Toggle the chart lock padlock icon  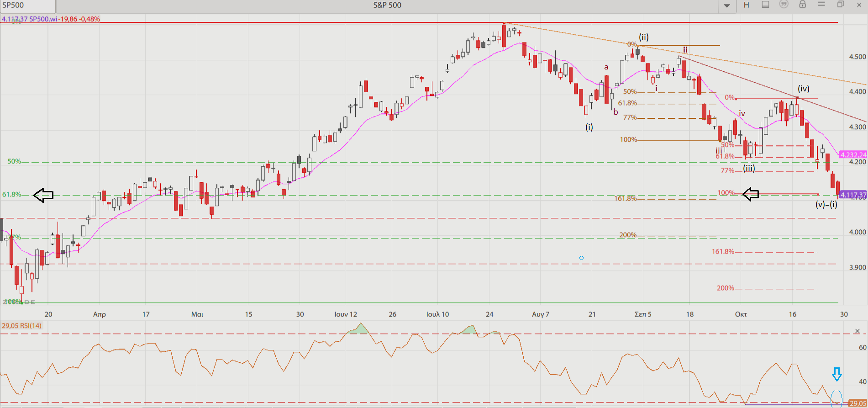[x=802, y=4]
